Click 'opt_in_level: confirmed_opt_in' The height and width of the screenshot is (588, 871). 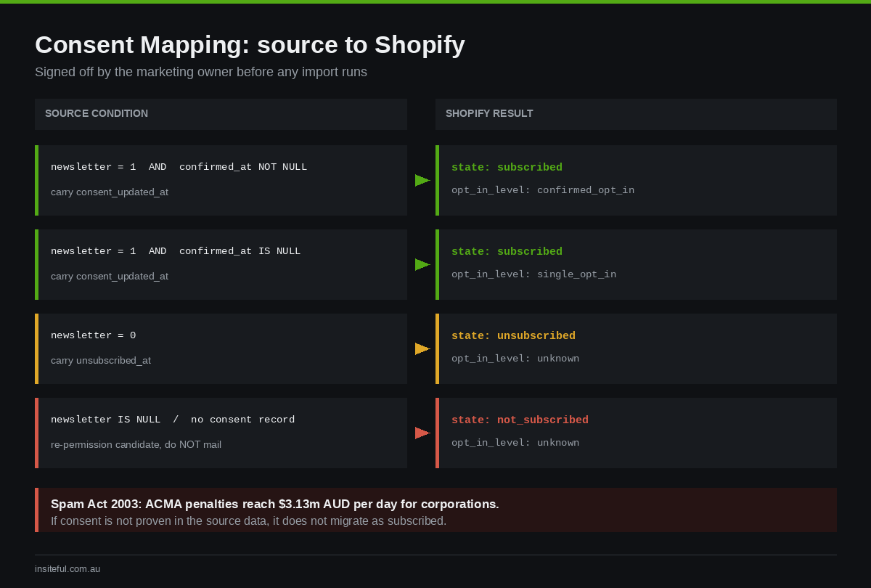[x=543, y=190]
